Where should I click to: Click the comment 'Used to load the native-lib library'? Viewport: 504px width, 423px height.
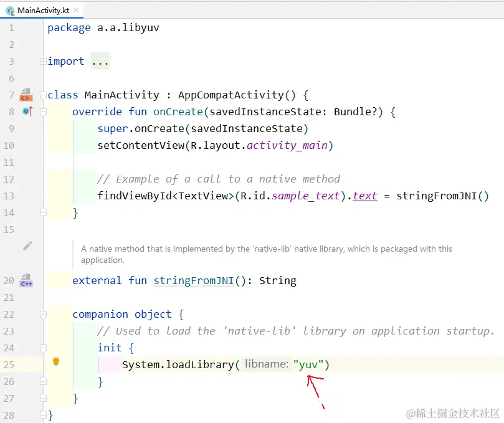[x=296, y=331]
